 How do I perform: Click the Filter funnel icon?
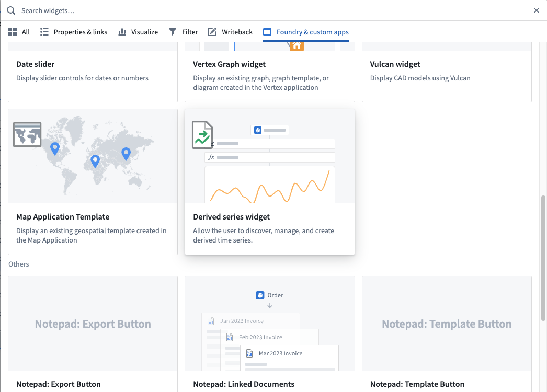click(x=173, y=32)
